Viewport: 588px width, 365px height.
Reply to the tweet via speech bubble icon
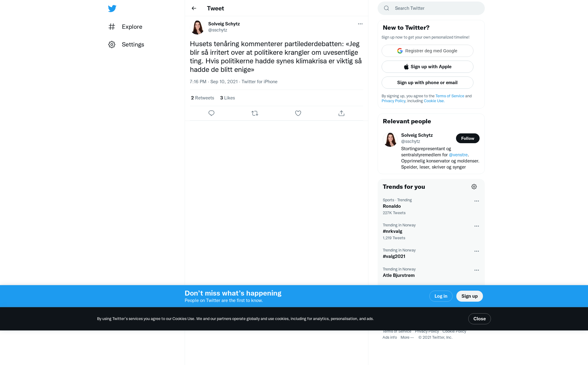coord(211,113)
